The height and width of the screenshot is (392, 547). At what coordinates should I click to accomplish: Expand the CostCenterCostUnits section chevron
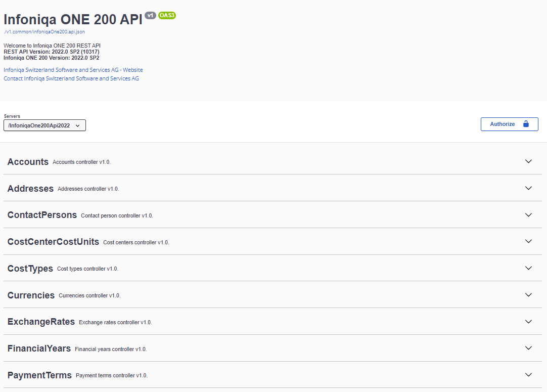[528, 241]
